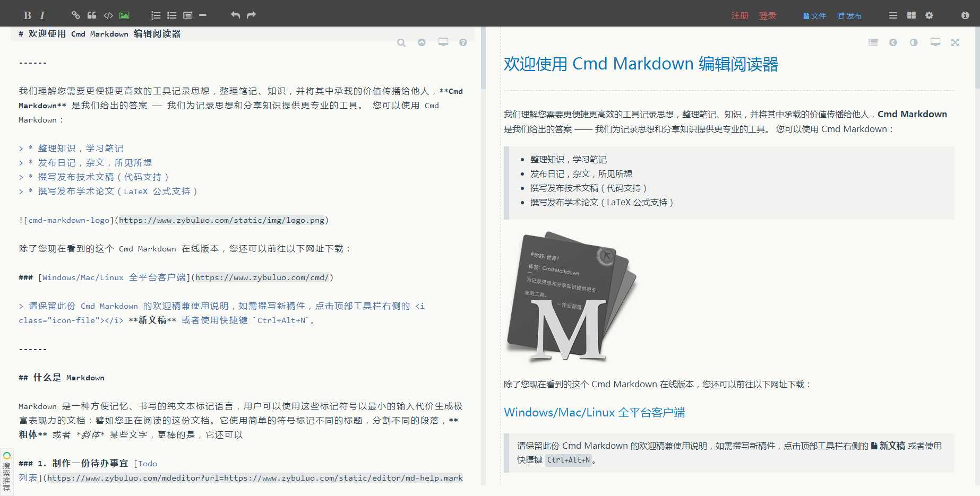Image resolution: width=980 pixels, height=496 pixels.
Task: Apply bold formatting with the B icon
Action: 28,15
